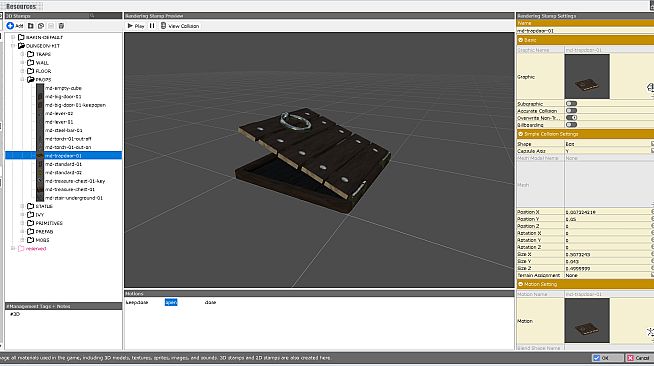Toggle the Subgraphic switch
The image size is (654, 366).
coord(571,103)
